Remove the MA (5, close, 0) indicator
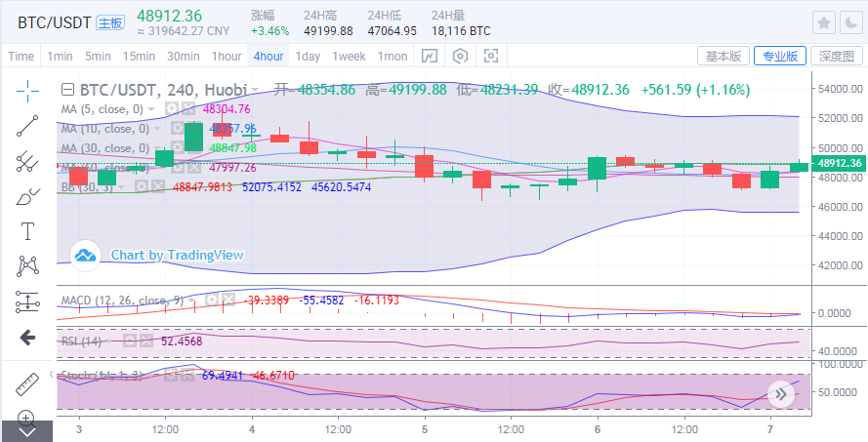 [188, 109]
